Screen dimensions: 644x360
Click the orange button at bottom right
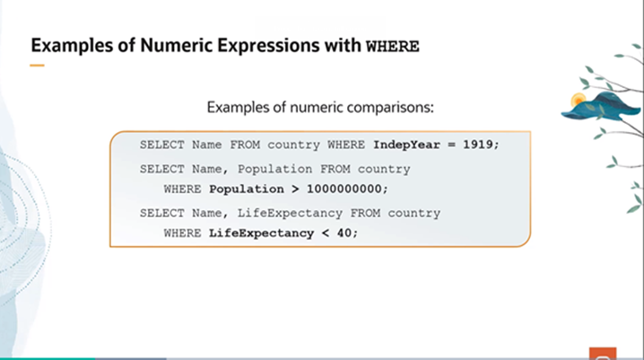point(603,354)
